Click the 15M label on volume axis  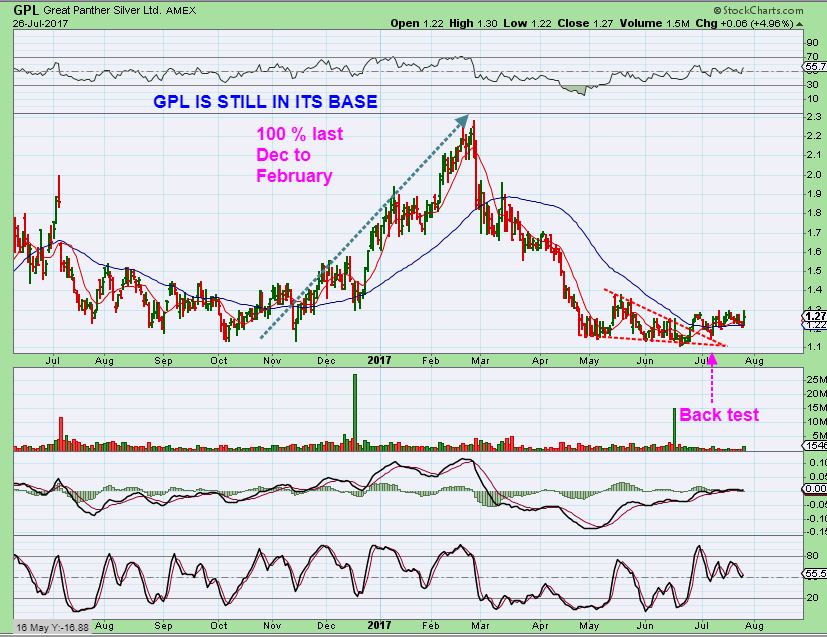point(816,408)
